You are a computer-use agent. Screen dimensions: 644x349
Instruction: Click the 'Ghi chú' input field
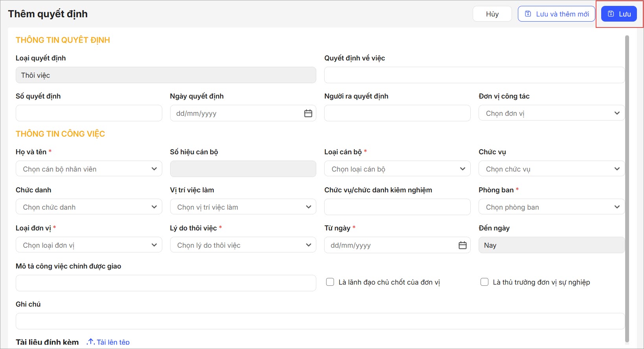tap(320, 321)
